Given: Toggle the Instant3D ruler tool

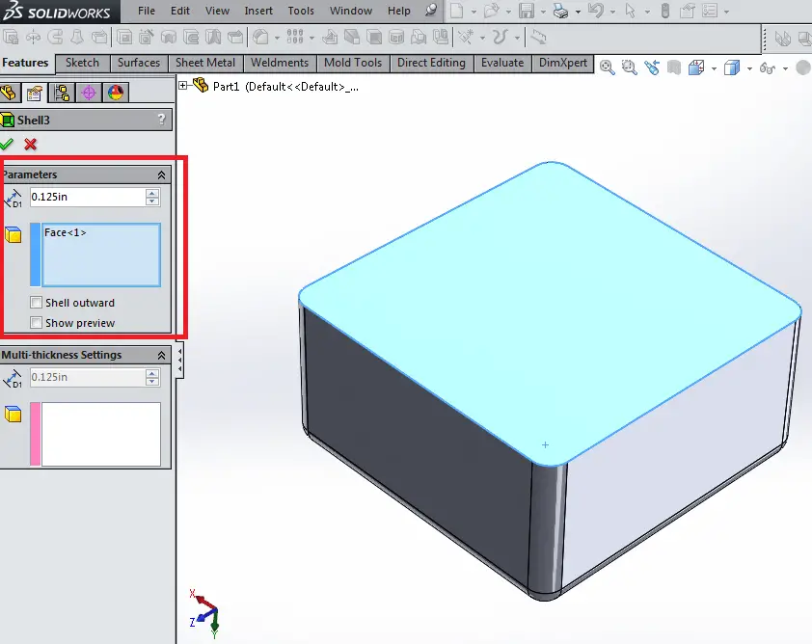Looking at the screenshot, I should pos(538,38).
